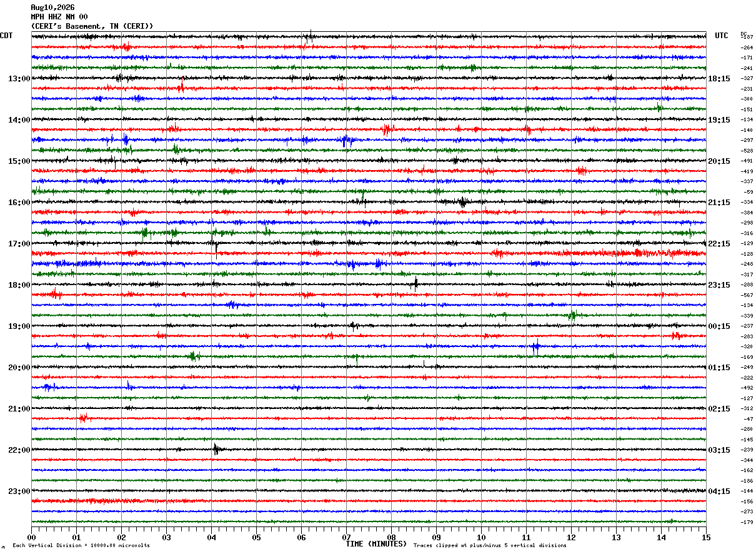The height and width of the screenshot is (554, 756).
Task: Click the '19:15' UTC time label
Action: coord(719,120)
